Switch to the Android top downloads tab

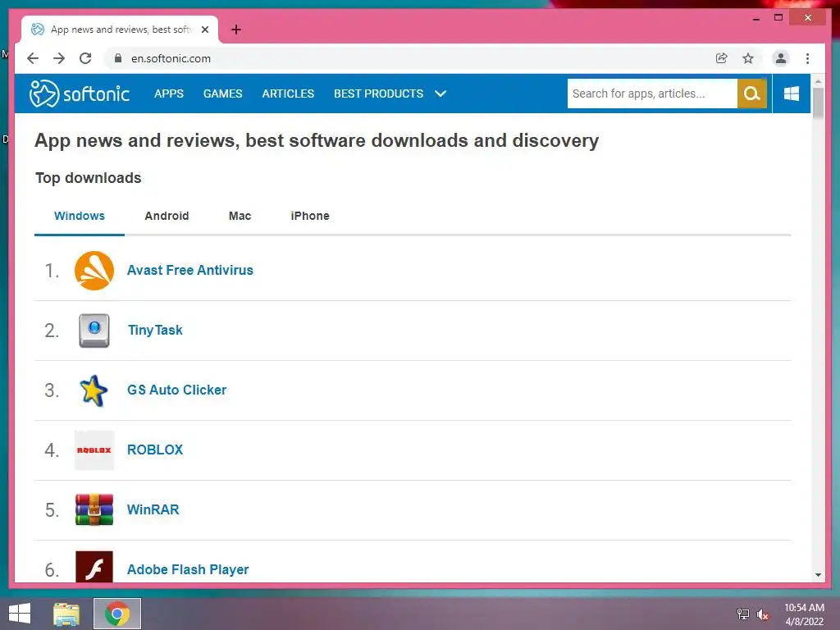[167, 216]
